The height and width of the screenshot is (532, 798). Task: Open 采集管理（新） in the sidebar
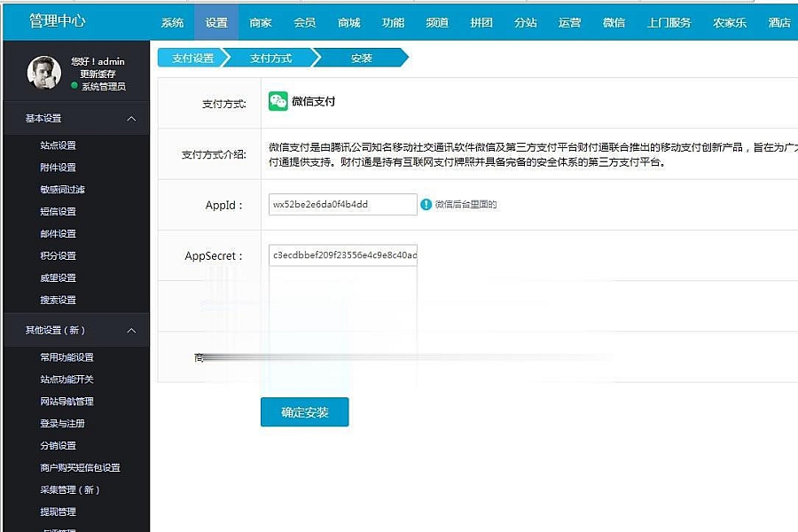(x=70, y=489)
